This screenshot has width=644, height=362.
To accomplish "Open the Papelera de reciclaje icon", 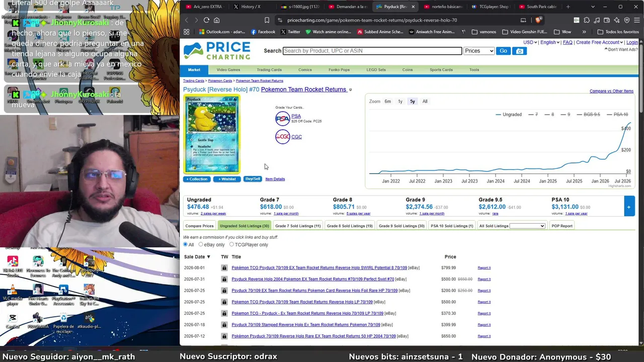I will coord(63,322).
